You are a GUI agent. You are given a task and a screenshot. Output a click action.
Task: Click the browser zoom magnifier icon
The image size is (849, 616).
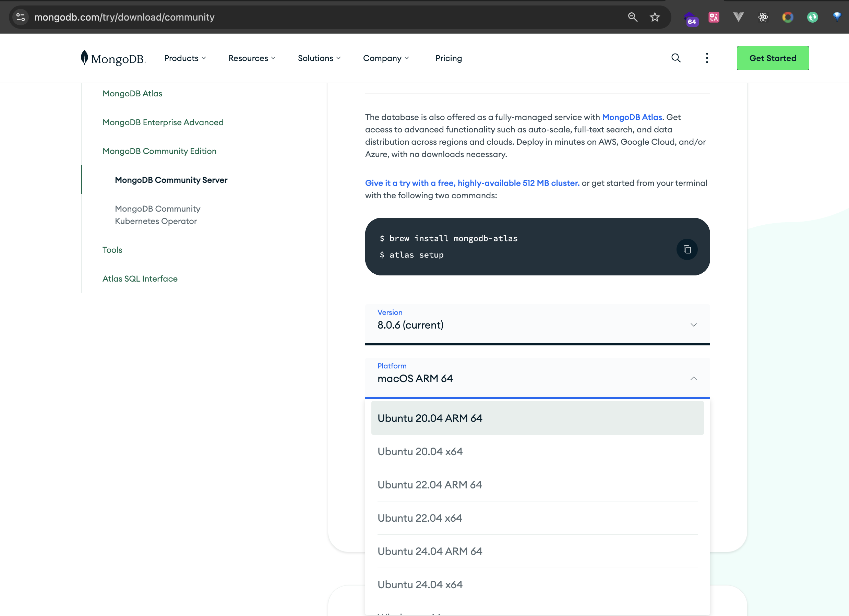pos(633,17)
